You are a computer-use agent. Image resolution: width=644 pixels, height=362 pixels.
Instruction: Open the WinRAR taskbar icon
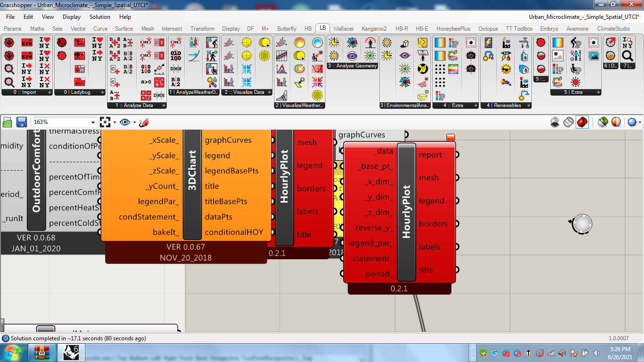point(42,352)
